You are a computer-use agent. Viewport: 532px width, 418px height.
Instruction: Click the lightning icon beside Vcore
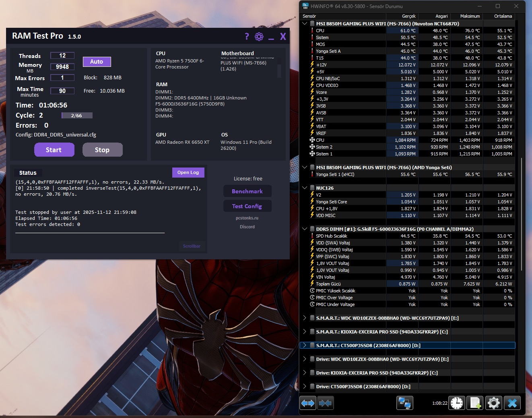point(312,92)
